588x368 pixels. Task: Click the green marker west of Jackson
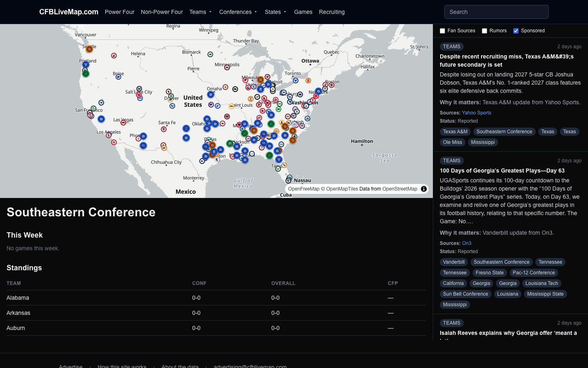(x=230, y=144)
